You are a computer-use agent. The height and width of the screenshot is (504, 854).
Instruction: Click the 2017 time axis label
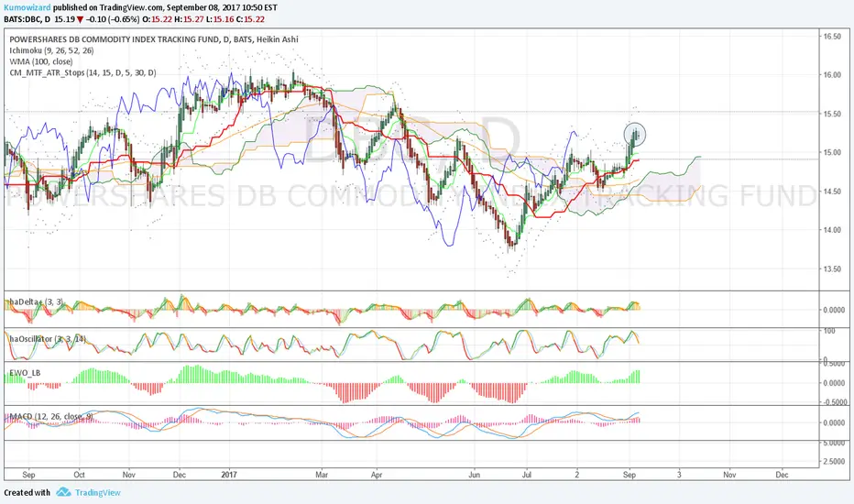click(x=229, y=475)
